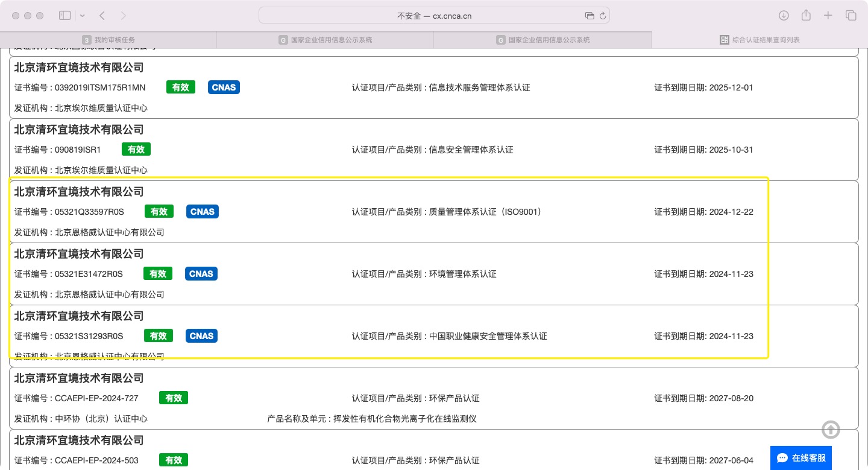Screen dimensions: 868x470
Task: Open the 在线客服 chat button
Action: [801, 458]
